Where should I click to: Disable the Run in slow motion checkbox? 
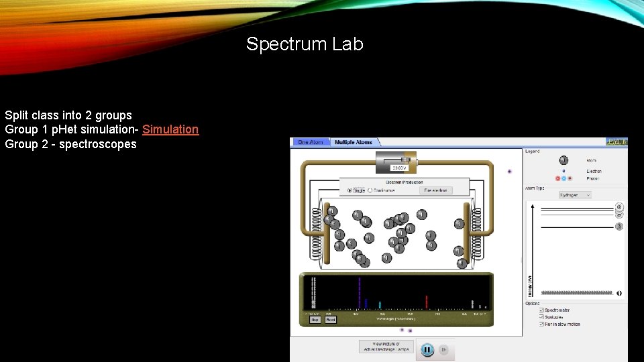click(541, 324)
